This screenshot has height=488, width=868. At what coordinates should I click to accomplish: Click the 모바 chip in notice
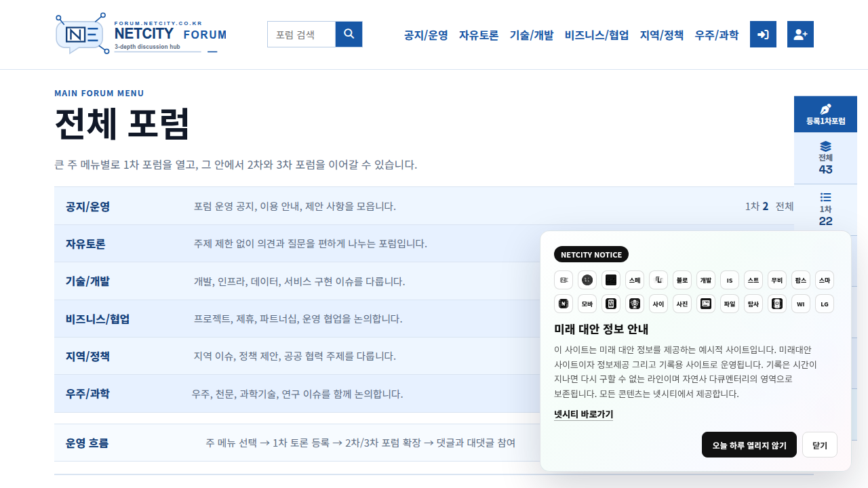point(587,304)
